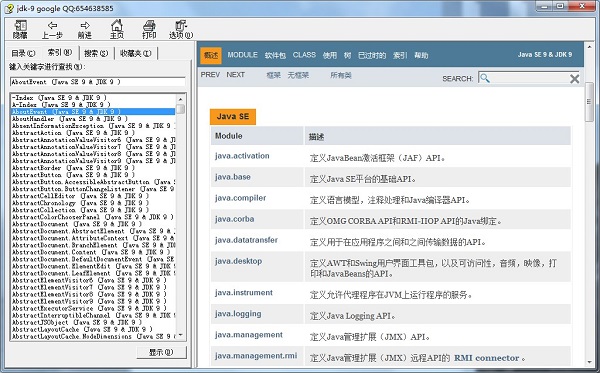Screen dimensions: 600x373
Task: Open the java.instrument module link
Action: [x=244, y=293]
